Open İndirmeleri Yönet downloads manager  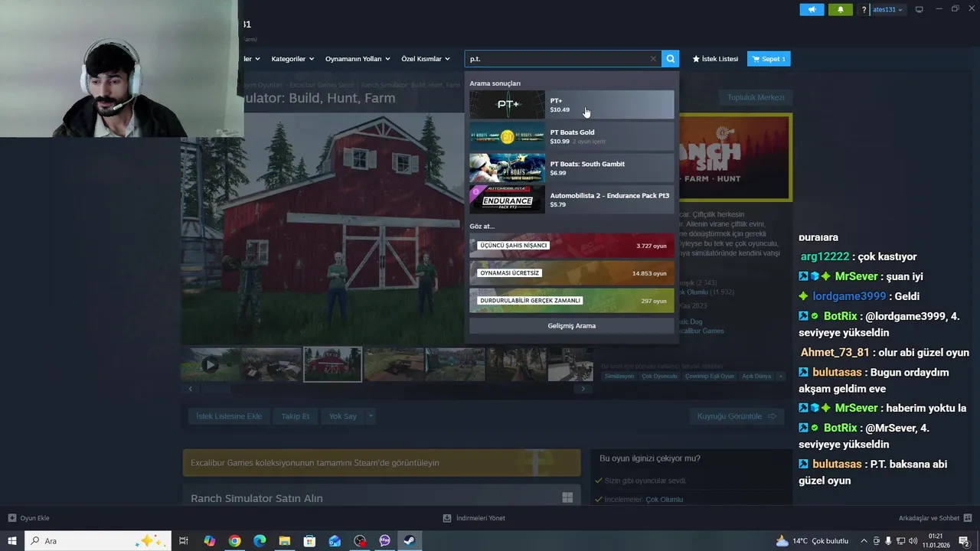click(474, 518)
